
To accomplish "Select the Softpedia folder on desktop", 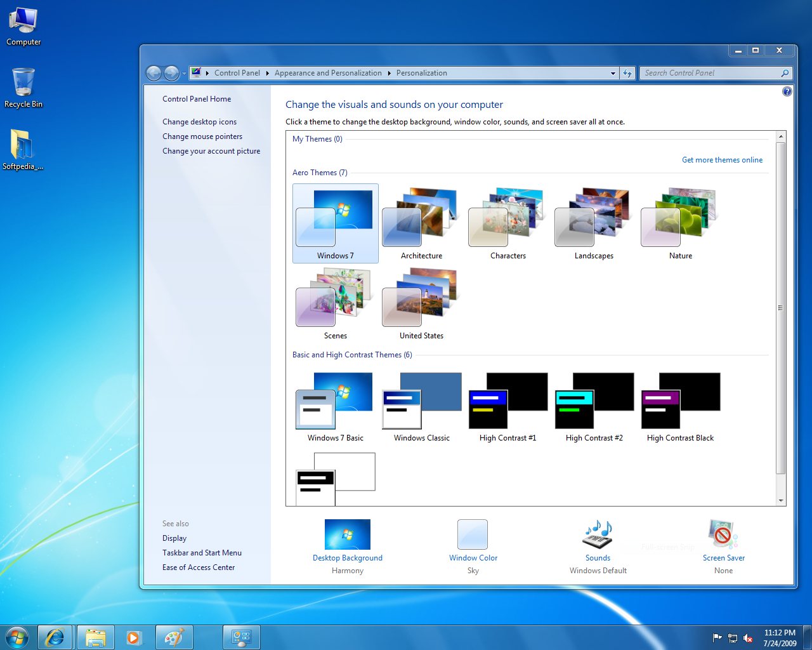I will click(23, 150).
